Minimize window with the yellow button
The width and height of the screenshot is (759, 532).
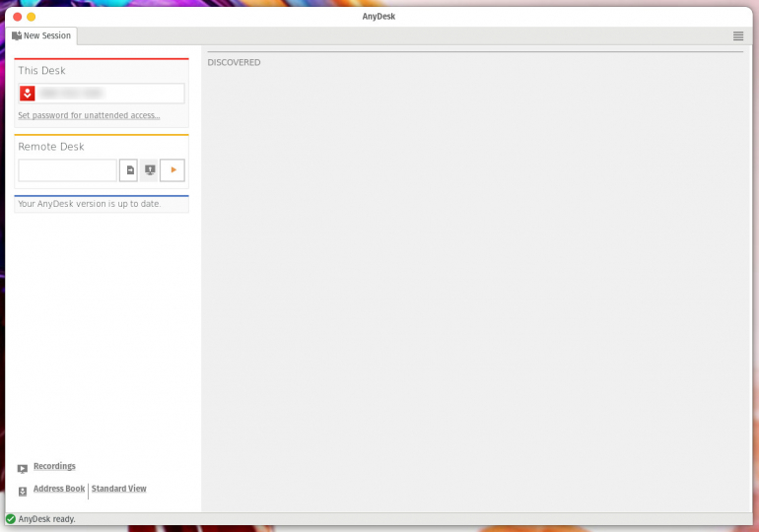coord(31,17)
